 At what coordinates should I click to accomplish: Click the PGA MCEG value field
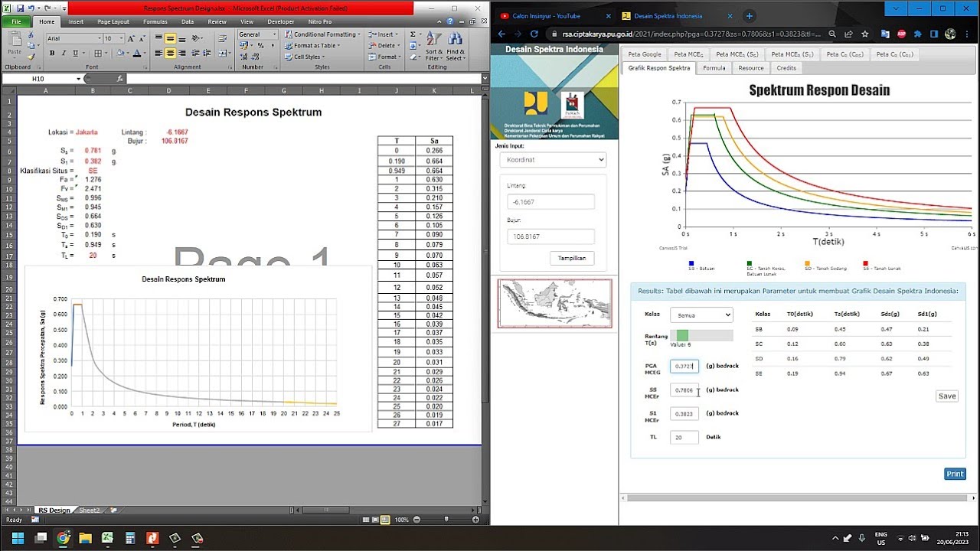pyautogui.click(x=684, y=366)
